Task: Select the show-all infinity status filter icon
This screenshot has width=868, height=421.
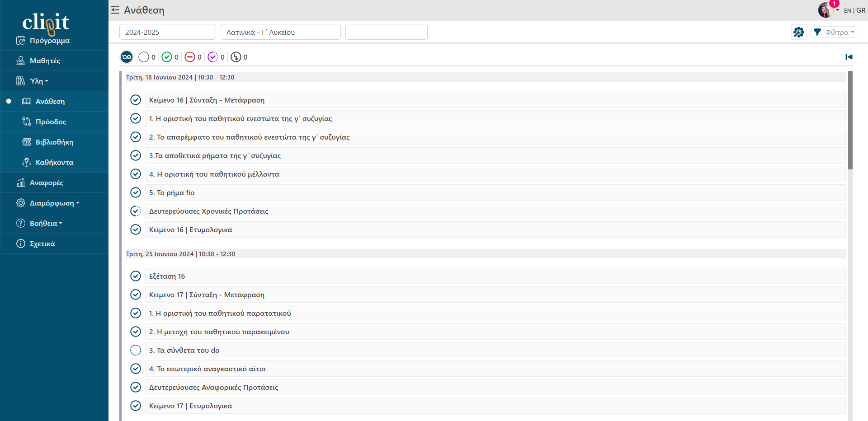Action: 127,57
